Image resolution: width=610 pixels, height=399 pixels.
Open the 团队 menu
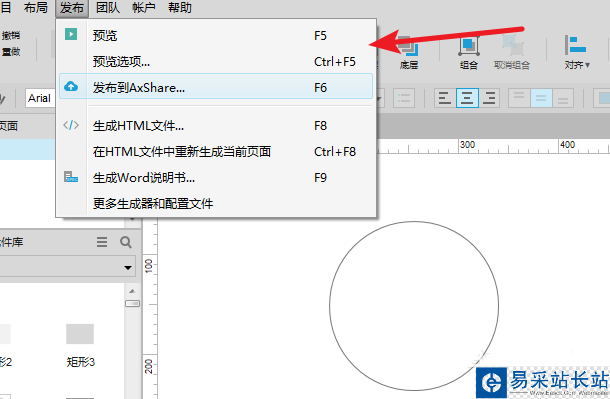tap(108, 8)
